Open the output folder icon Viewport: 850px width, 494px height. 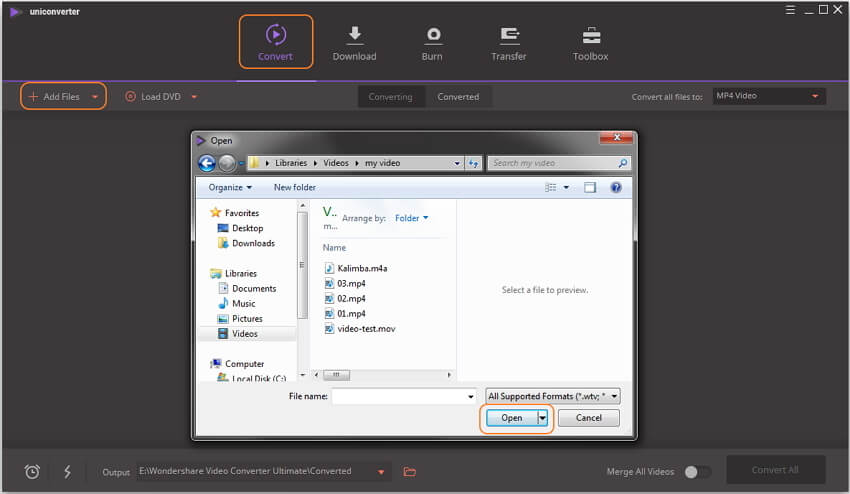point(410,472)
